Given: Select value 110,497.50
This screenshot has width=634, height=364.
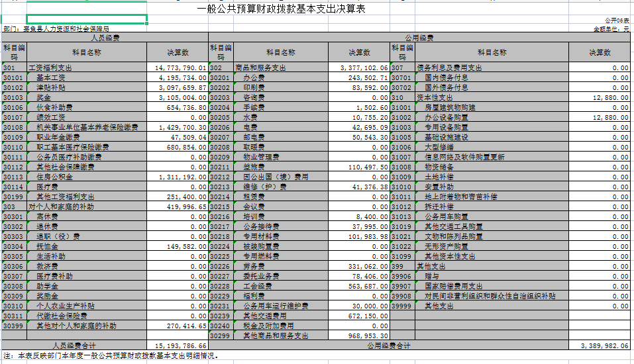Looking at the screenshot, I should point(359,167).
